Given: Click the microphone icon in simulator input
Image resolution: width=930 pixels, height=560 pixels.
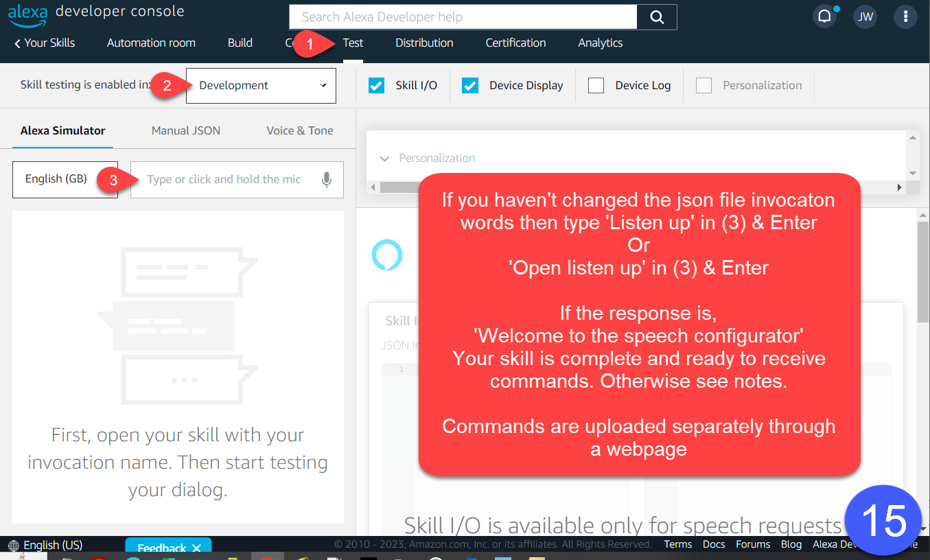Looking at the screenshot, I should click(x=327, y=180).
